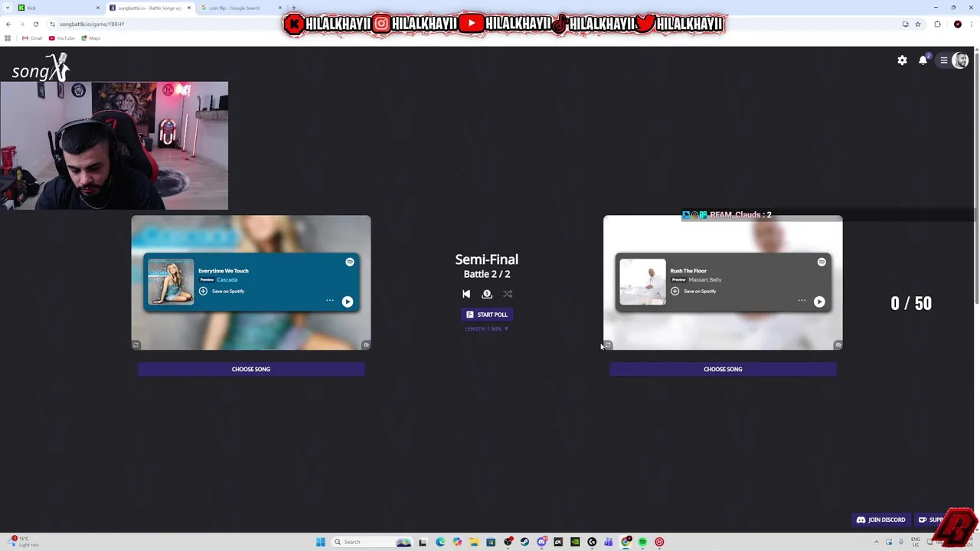Screen dimensions: 980x551
Task: Open the Everytime We Touch album cover
Action: tap(171, 282)
